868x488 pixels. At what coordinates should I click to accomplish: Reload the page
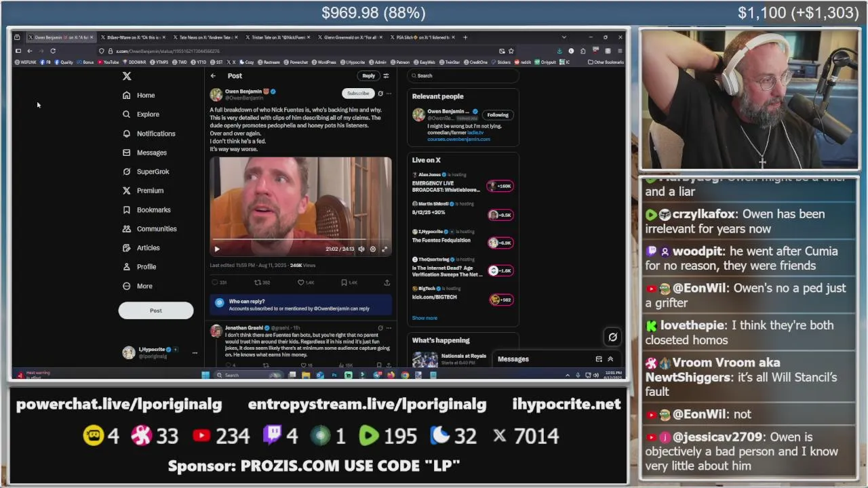pyautogui.click(x=53, y=51)
